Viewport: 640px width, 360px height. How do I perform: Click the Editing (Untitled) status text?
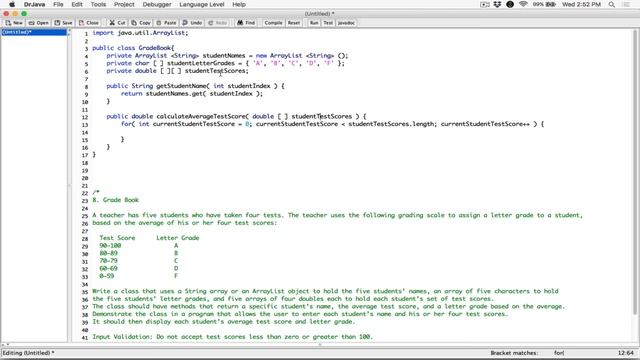click(x=29, y=353)
